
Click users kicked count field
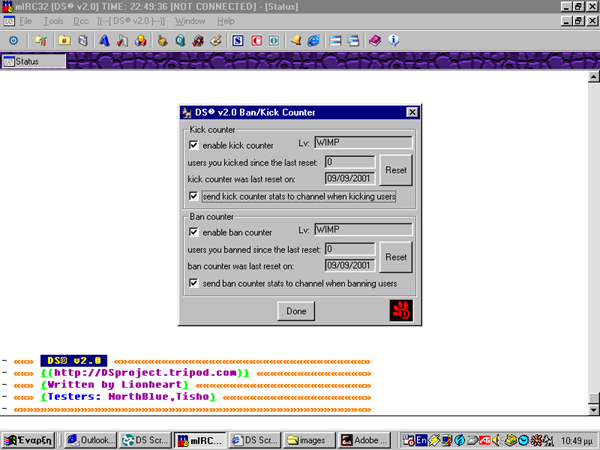(x=350, y=162)
